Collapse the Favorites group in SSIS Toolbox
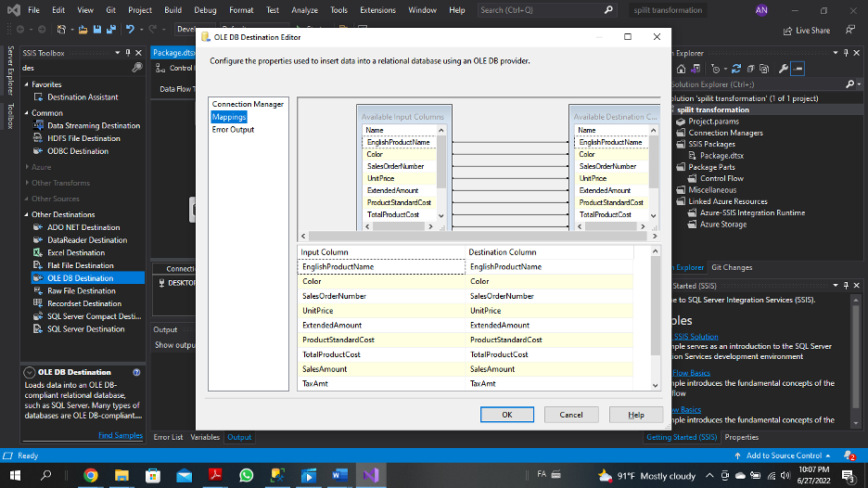The image size is (868, 488). pyautogui.click(x=27, y=84)
